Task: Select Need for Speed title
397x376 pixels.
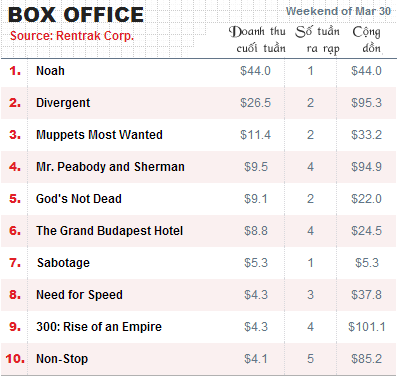Action: coord(79,295)
